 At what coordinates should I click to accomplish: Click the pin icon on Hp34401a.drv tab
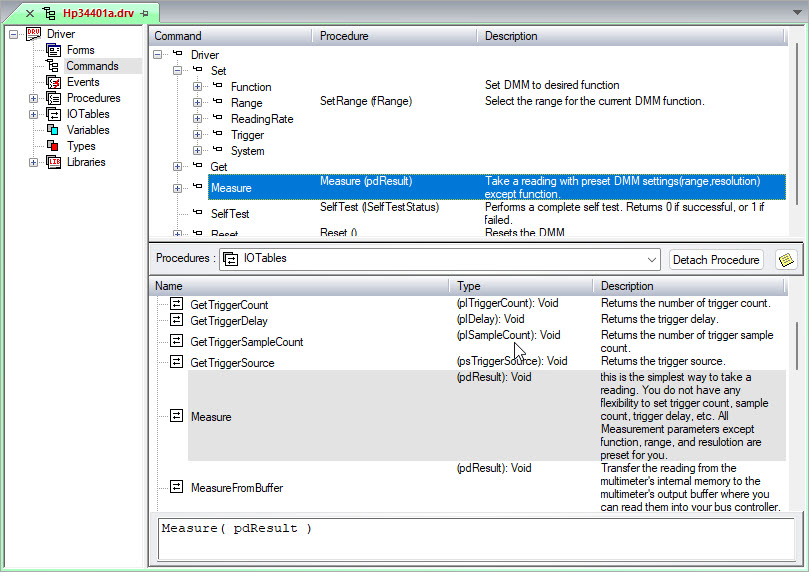(x=144, y=14)
